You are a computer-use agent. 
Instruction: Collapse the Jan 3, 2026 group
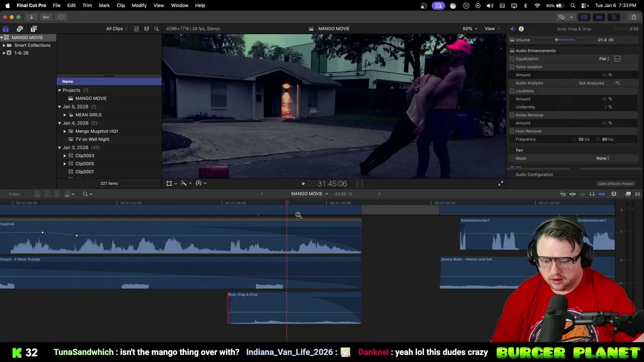(59, 148)
